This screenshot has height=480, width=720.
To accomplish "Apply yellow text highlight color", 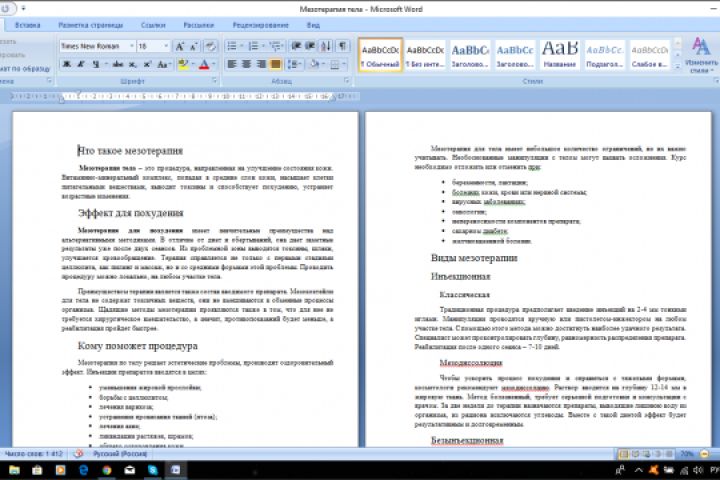I will (x=183, y=64).
